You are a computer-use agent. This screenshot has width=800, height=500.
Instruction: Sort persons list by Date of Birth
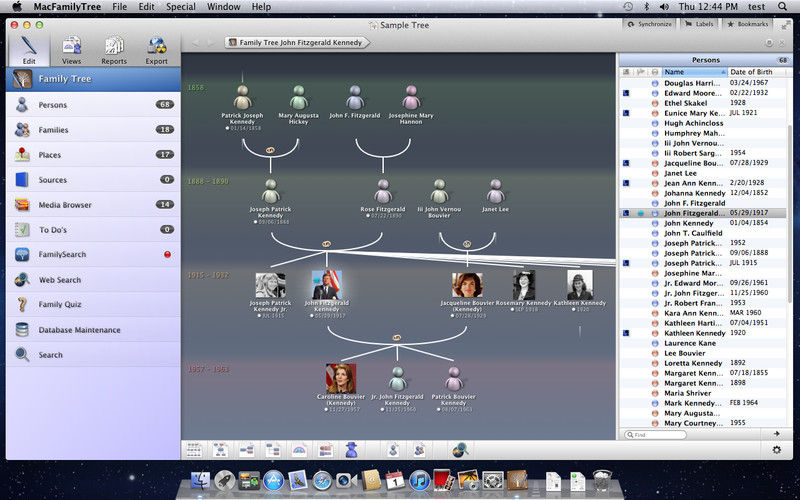click(758, 72)
